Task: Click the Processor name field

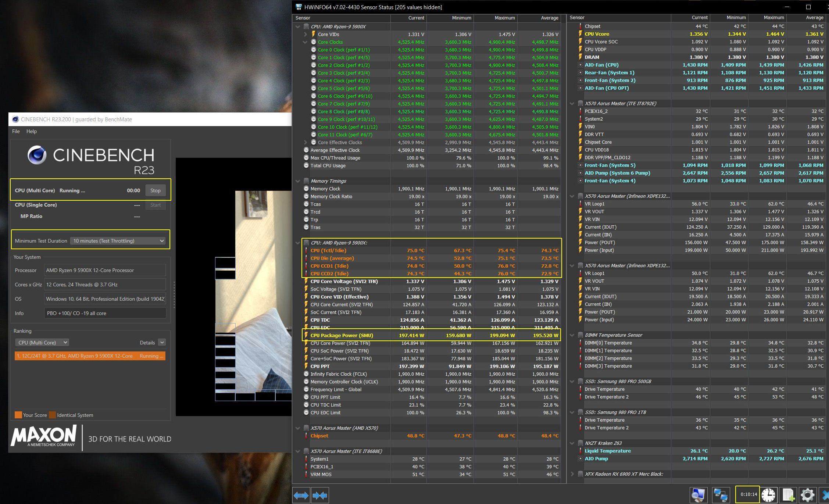Action: 105,270
